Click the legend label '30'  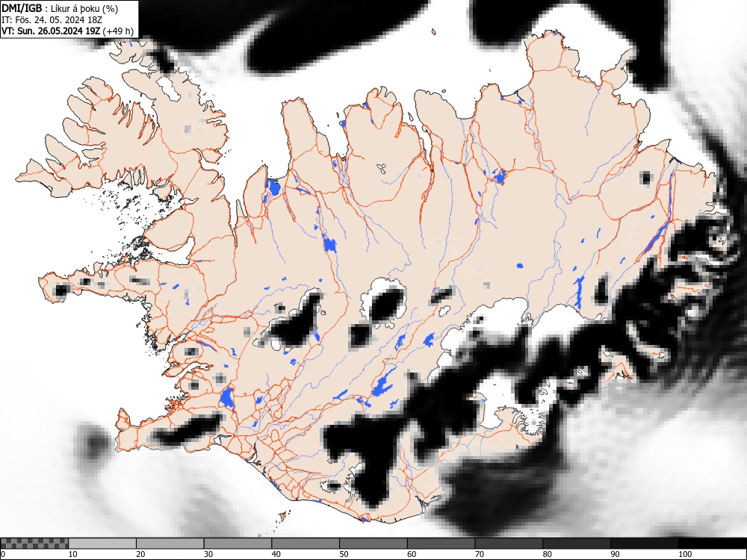208,554
